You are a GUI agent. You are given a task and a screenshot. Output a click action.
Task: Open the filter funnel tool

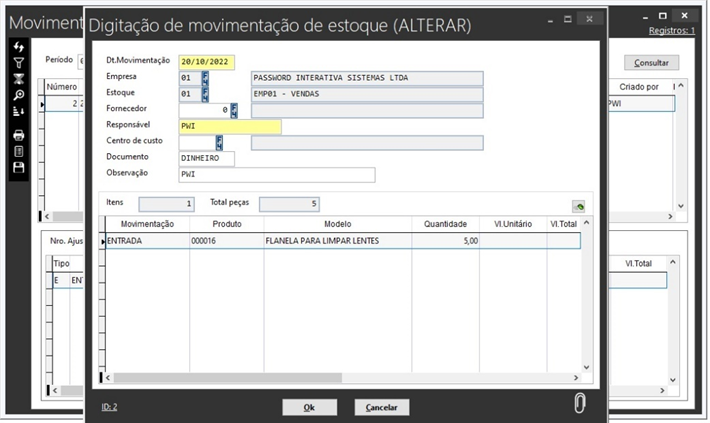coord(18,63)
